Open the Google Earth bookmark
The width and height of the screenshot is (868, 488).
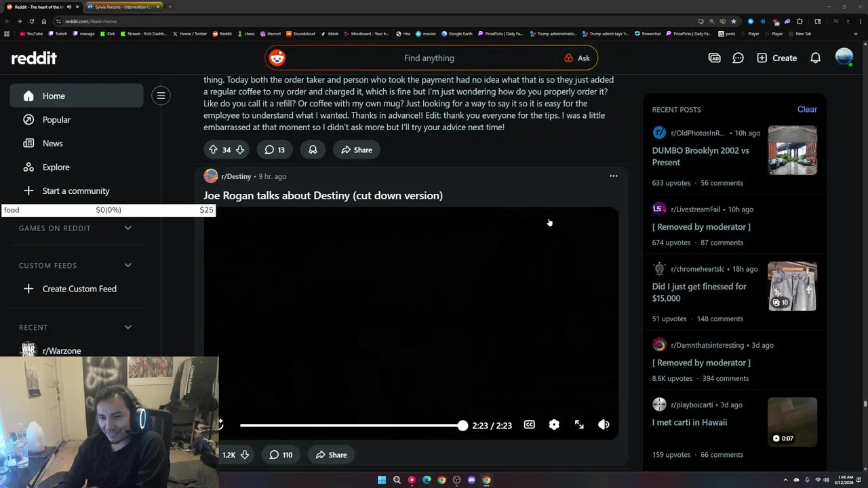(456, 33)
